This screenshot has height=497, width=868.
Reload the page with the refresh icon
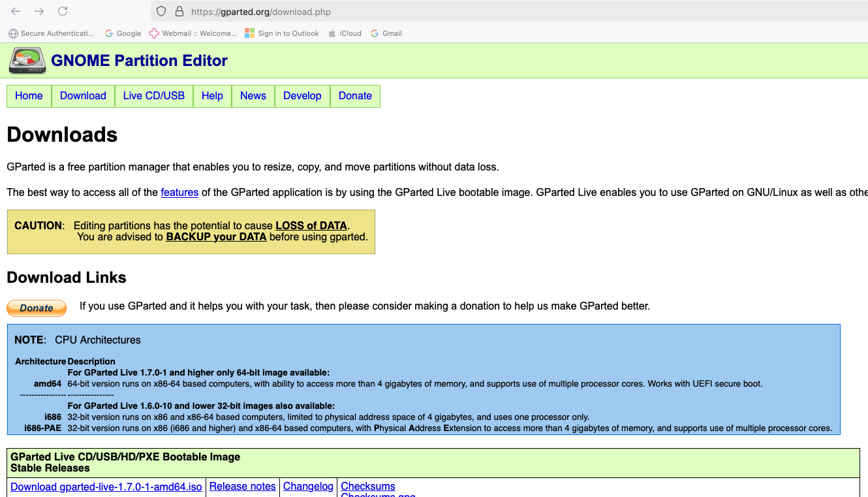click(x=63, y=11)
